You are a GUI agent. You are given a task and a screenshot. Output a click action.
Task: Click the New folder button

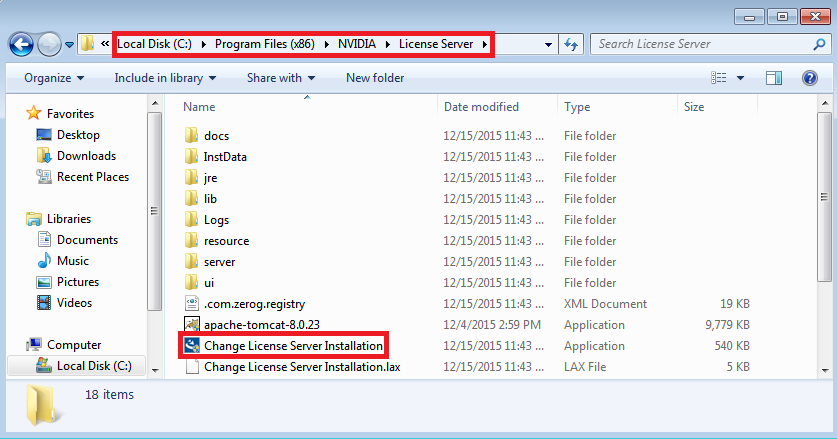[375, 78]
